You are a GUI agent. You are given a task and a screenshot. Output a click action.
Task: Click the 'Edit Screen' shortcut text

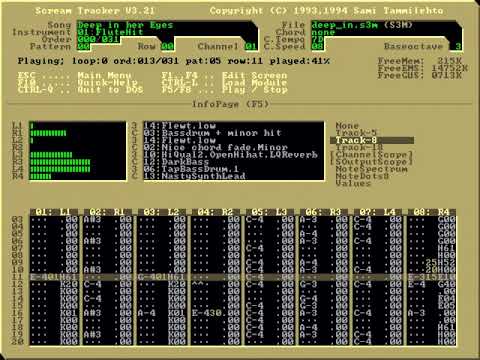pos(255,75)
